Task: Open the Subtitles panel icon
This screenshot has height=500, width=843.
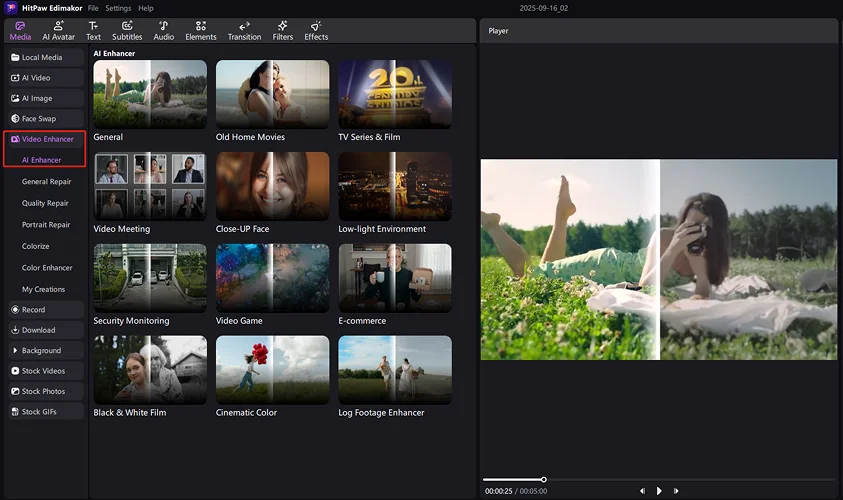Action: pos(127,30)
